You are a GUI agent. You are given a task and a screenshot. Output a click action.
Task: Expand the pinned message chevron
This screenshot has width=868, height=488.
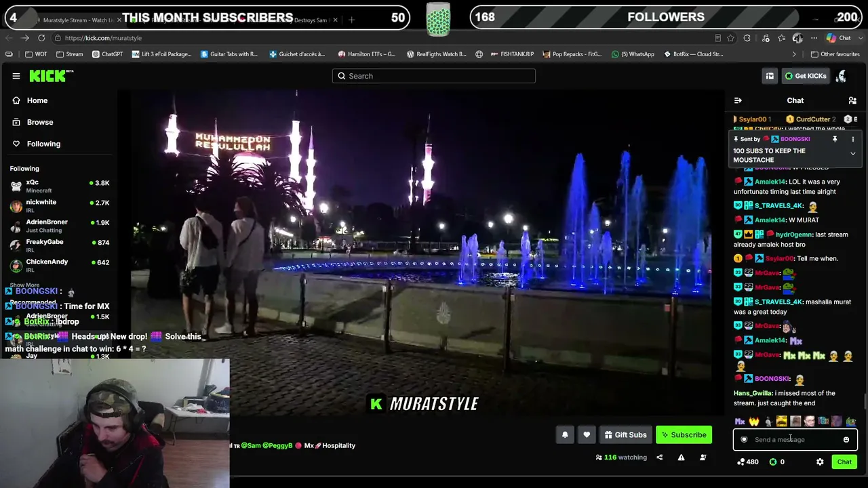pos(853,154)
